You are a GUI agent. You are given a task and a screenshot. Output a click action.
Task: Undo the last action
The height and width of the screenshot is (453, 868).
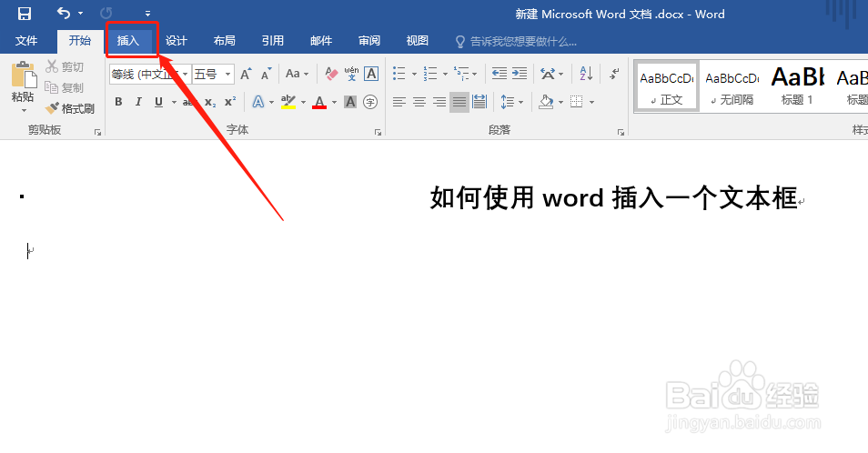click(64, 13)
